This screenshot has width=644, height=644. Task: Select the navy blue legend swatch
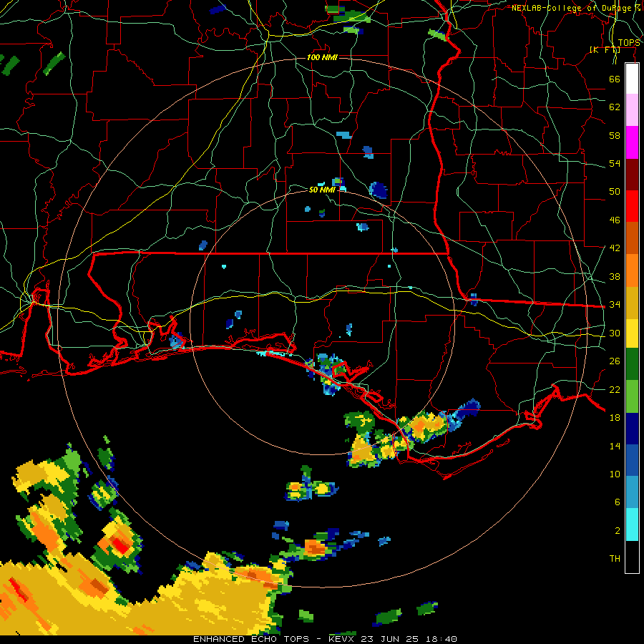coord(632,429)
